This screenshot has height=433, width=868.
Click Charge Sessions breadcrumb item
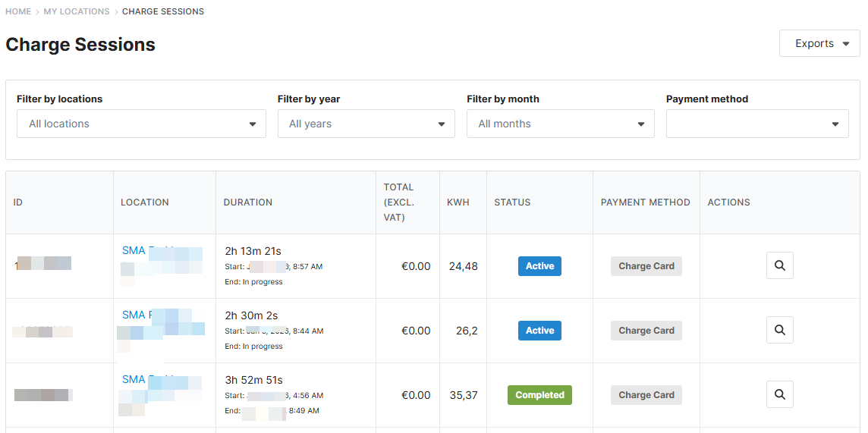[163, 11]
